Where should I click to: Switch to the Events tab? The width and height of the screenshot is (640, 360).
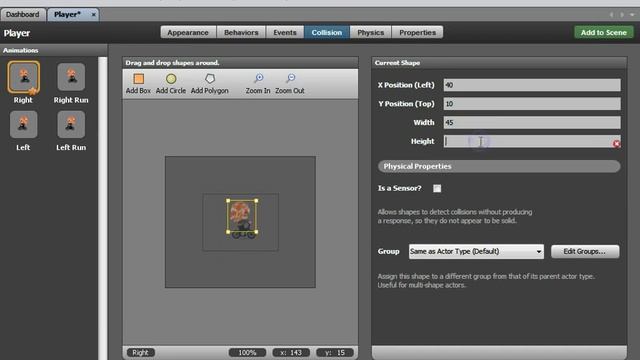pos(285,32)
